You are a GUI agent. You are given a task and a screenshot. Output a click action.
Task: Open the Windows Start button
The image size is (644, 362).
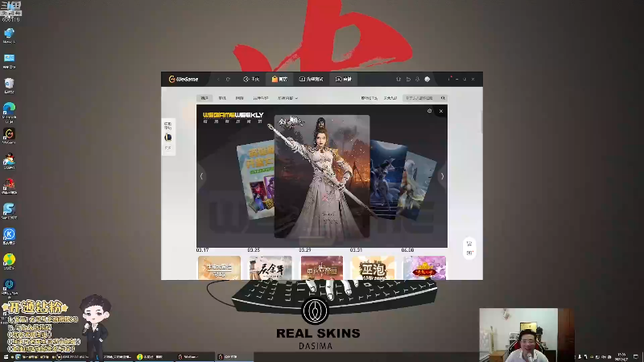[x=6, y=357]
